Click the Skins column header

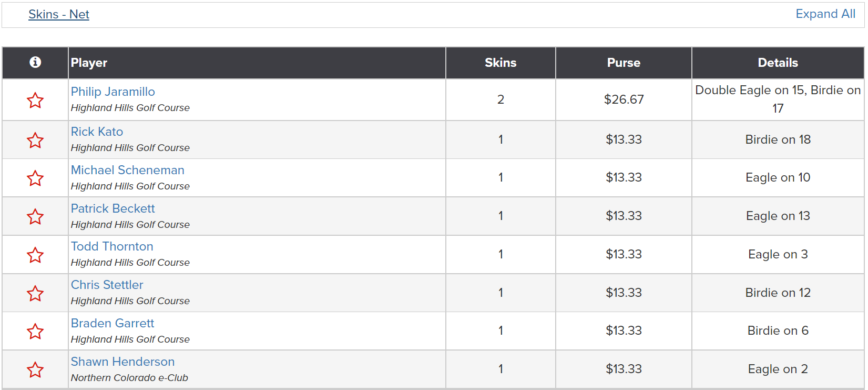501,63
